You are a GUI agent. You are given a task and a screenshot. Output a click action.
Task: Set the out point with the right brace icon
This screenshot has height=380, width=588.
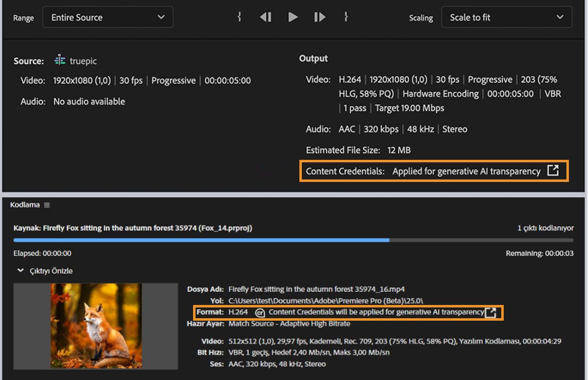[346, 17]
